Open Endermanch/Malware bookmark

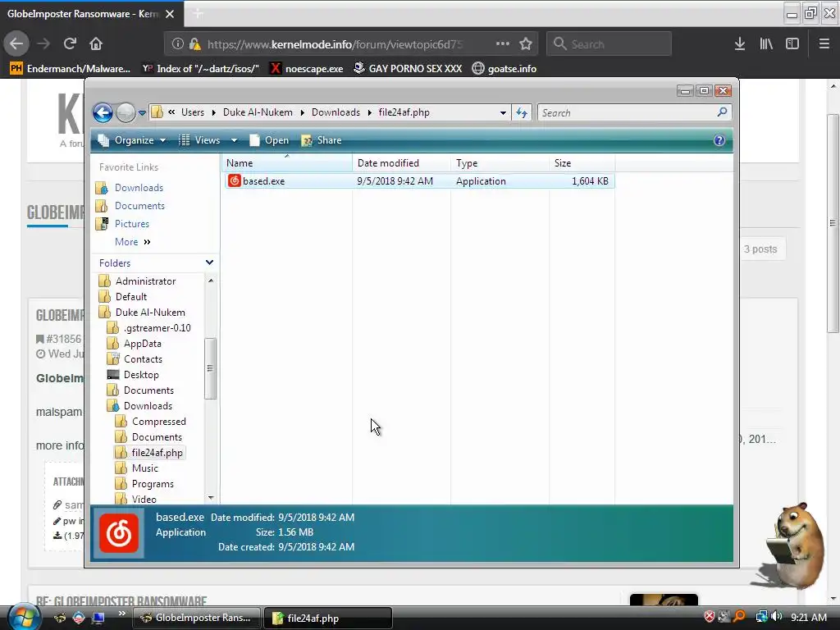click(71, 69)
